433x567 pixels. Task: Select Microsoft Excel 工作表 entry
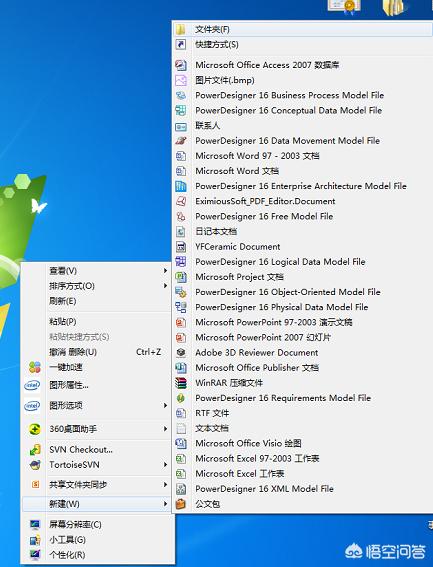point(303,474)
